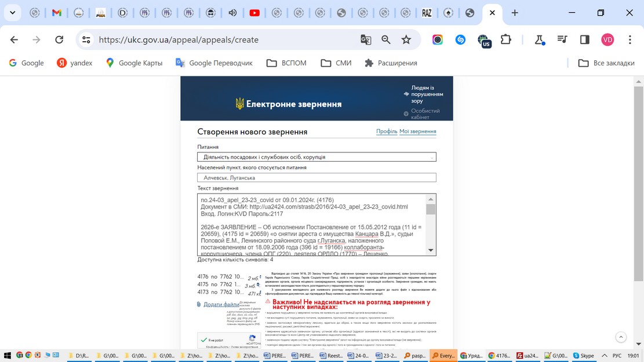Open the Reest... Word document in taskbar
Screen dimensions: 644x362
[x=331, y=356]
